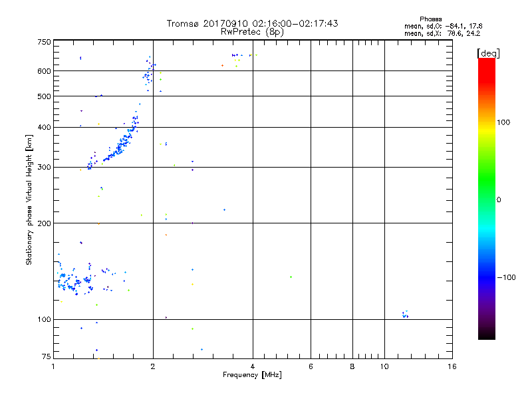Click the isolated green point near 5 MHz
This screenshot has width=532, height=399.
coord(291,277)
